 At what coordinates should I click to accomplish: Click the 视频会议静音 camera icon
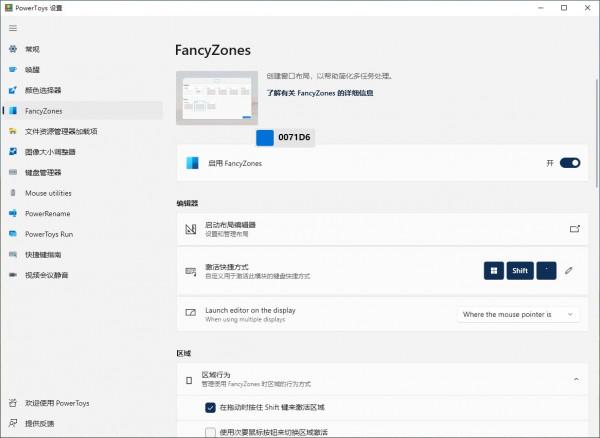tap(13, 275)
